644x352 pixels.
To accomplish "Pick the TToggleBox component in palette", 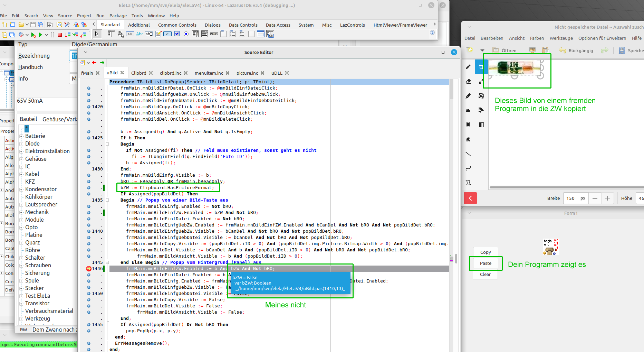I will pyautogui.click(x=167, y=34).
